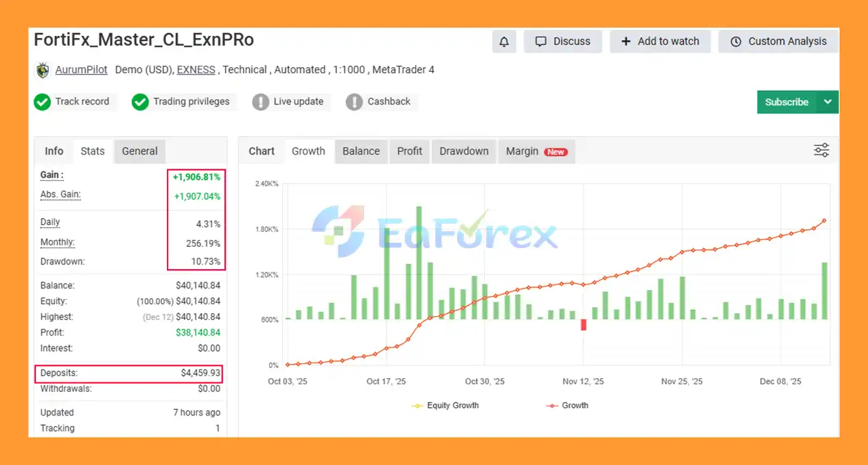Click the Trading privileges green checkmark icon

click(140, 102)
